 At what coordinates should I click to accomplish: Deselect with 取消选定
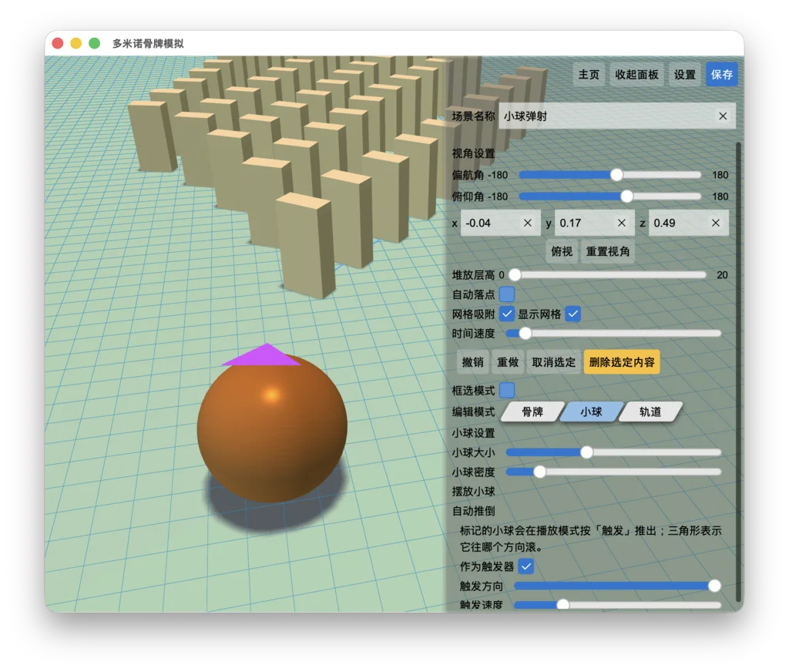553,362
